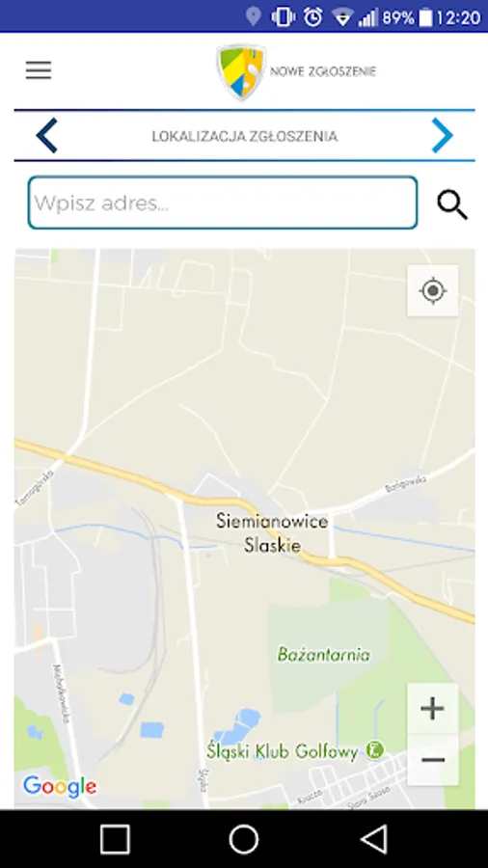Proceed with the right chevron arrow
488x868 pixels.
(442, 136)
